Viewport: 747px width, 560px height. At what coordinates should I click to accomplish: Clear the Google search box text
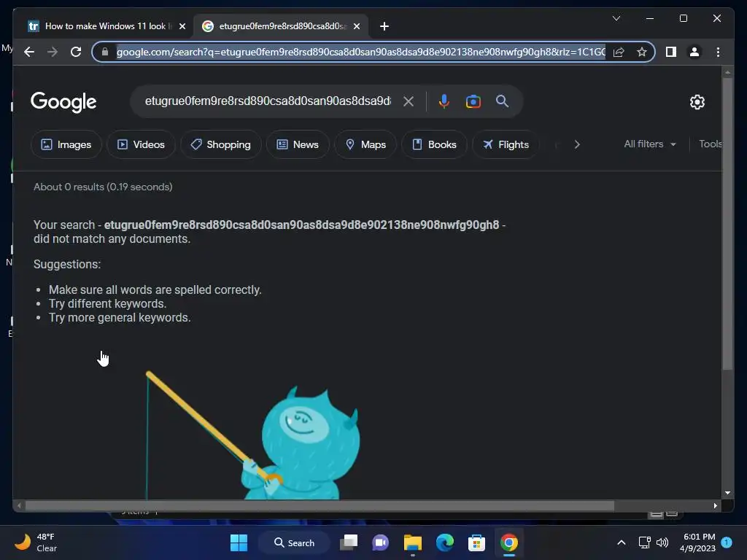coord(409,101)
